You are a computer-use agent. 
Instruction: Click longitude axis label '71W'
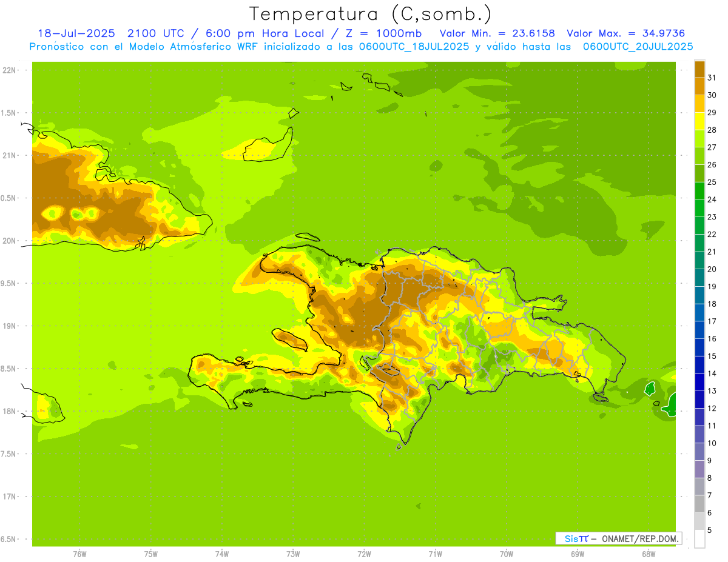coord(435,554)
